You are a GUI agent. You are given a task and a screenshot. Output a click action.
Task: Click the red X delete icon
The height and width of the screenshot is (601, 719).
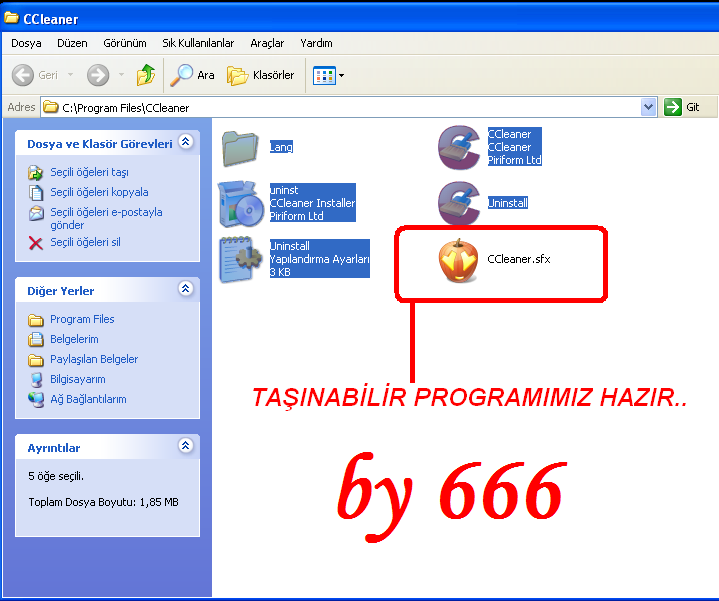(x=36, y=243)
